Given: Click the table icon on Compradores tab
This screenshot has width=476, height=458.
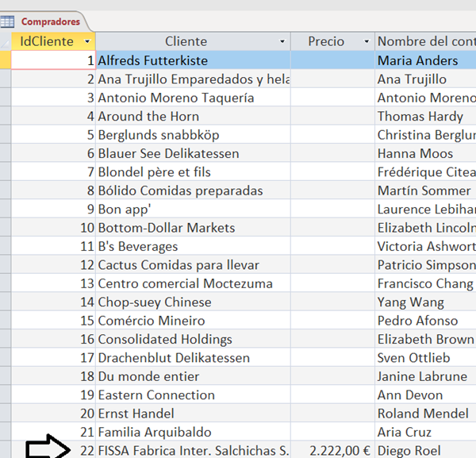Looking at the screenshot, I should coord(8,21).
